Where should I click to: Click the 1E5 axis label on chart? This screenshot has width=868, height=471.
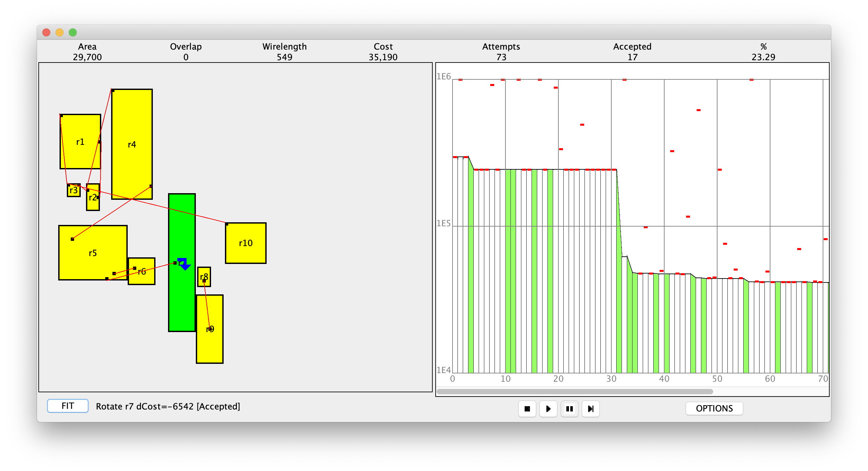tap(444, 223)
